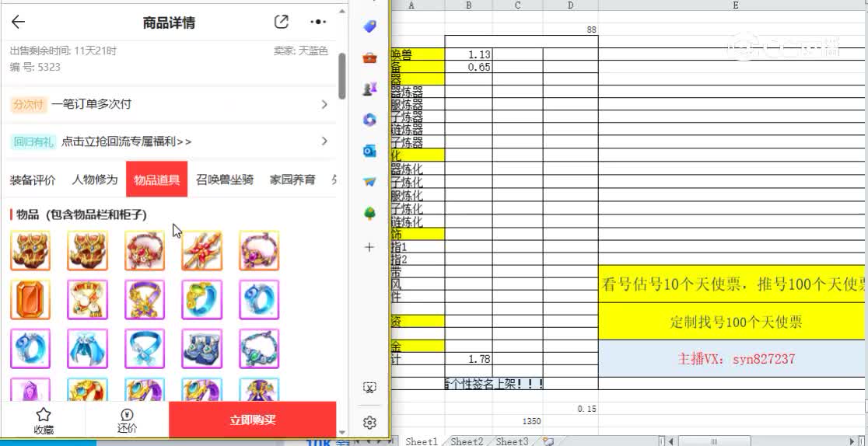This screenshot has height=446, width=868.
Task: Select the 看号估号10个天使票 yellow cell
Action: 733,284
